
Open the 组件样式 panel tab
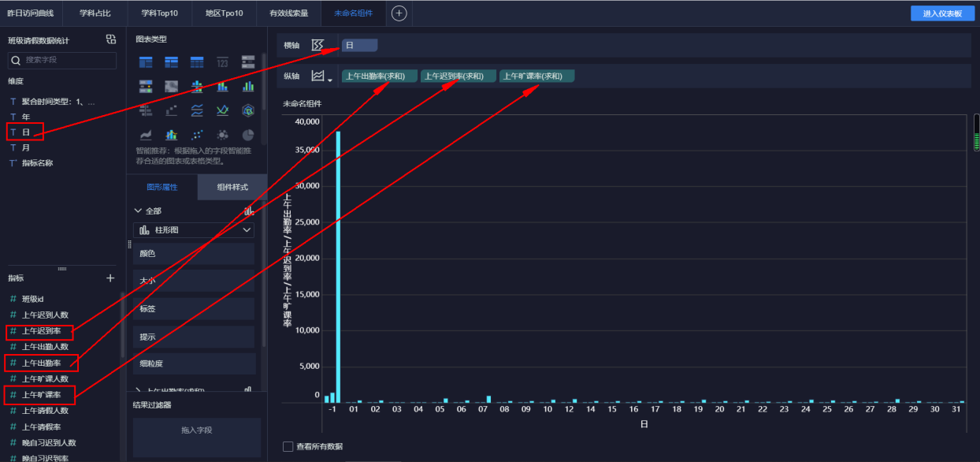(x=232, y=187)
